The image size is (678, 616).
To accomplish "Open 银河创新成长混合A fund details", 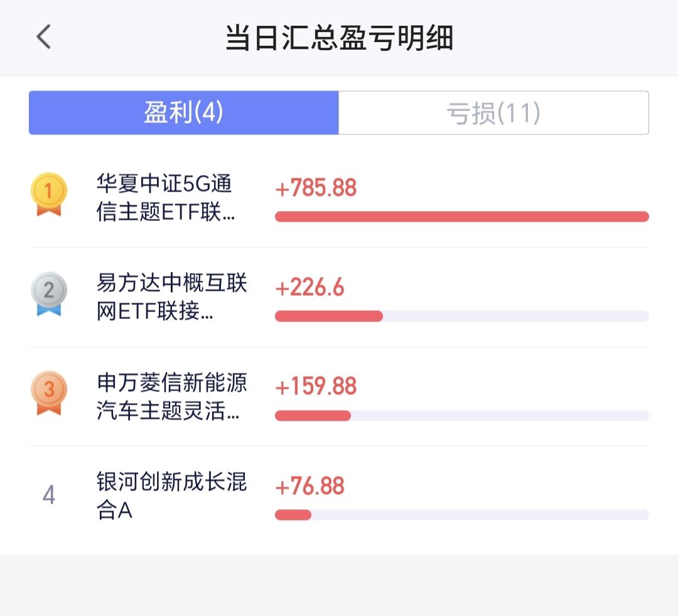I will tap(171, 496).
